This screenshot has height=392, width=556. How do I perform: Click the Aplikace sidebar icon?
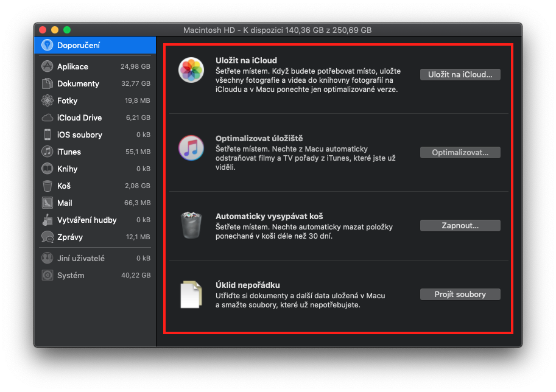click(x=47, y=66)
